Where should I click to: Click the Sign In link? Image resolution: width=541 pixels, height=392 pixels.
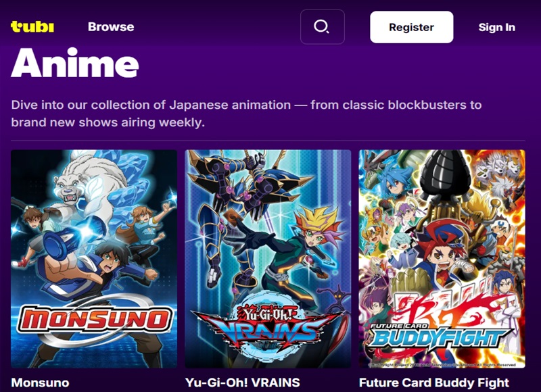[496, 27]
